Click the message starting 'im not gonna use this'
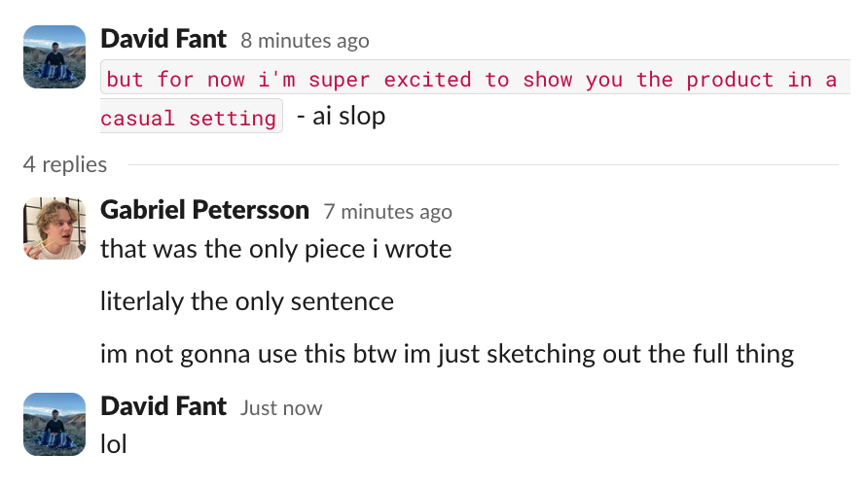The width and height of the screenshot is (868, 488). pyautogui.click(x=447, y=354)
